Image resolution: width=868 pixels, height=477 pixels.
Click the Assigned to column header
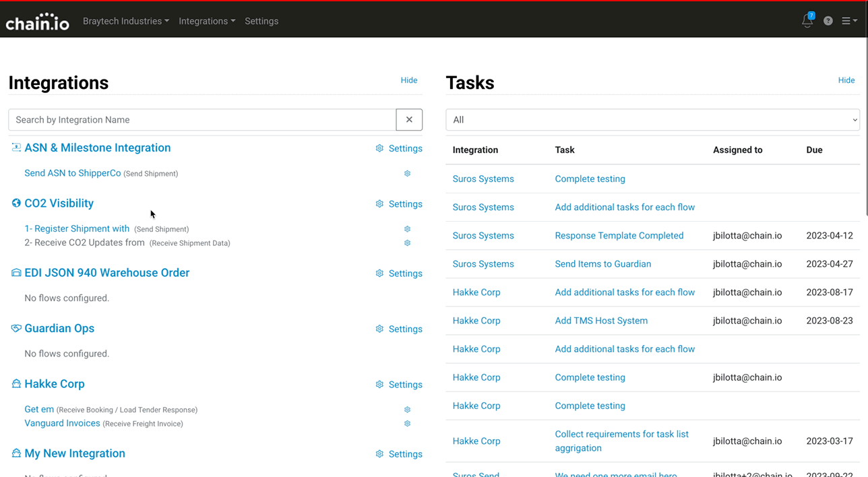(738, 150)
